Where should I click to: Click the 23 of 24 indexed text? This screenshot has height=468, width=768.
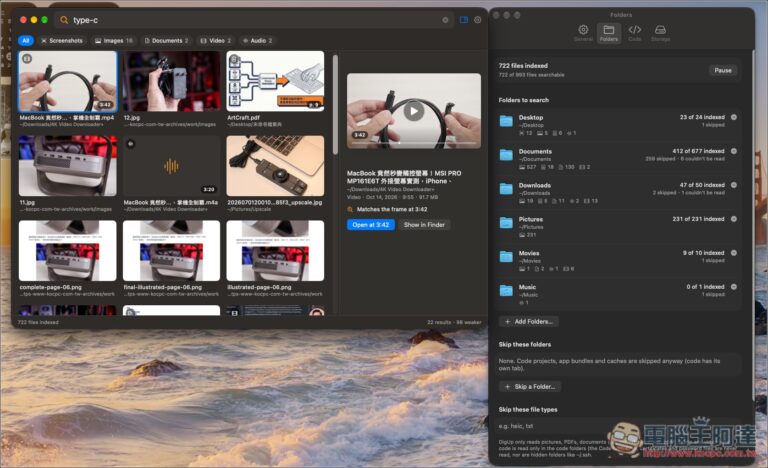702,117
